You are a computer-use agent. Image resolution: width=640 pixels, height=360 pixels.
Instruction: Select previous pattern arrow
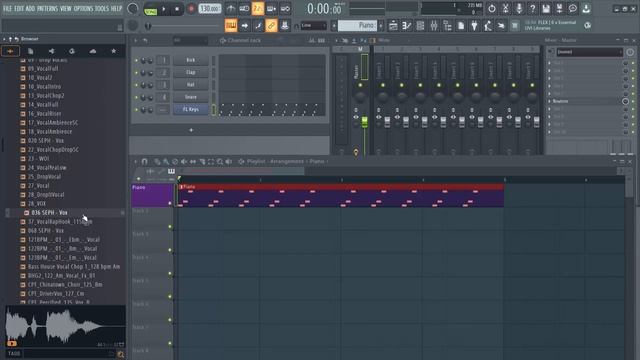coord(334,26)
